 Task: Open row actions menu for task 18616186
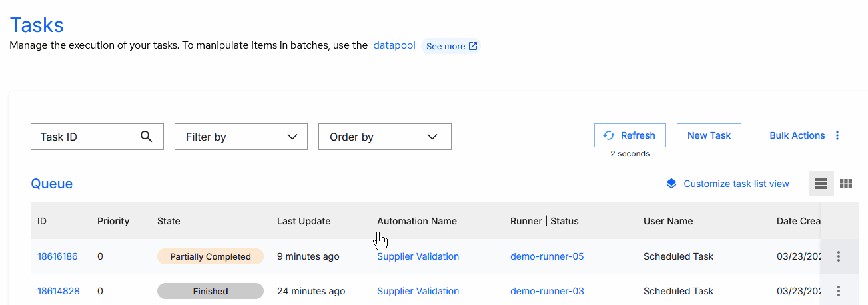(x=839, y=256)
